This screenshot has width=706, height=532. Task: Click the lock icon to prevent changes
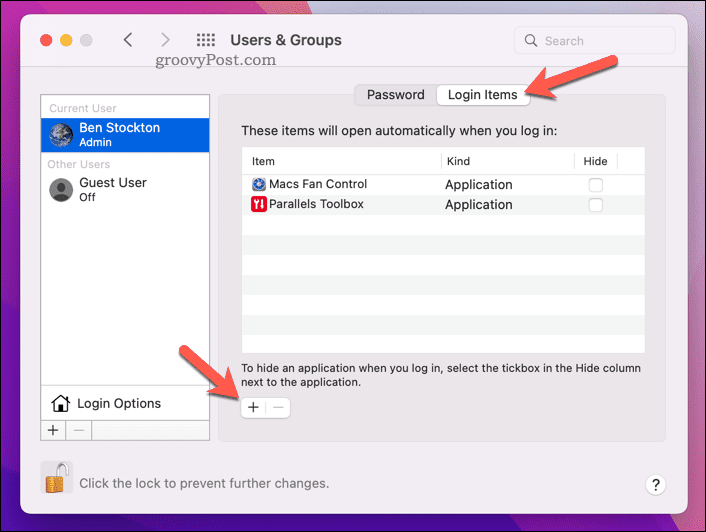pyautogui.click(x=57, y=478)
